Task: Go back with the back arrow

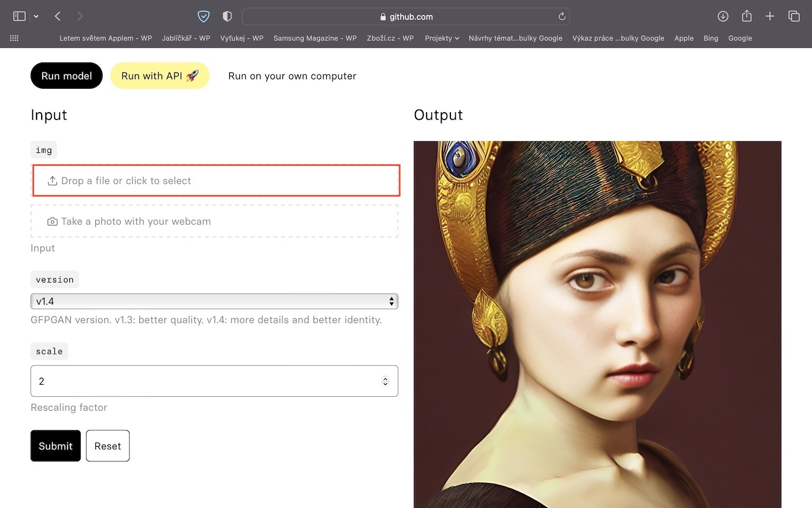Action: point(58,16)
